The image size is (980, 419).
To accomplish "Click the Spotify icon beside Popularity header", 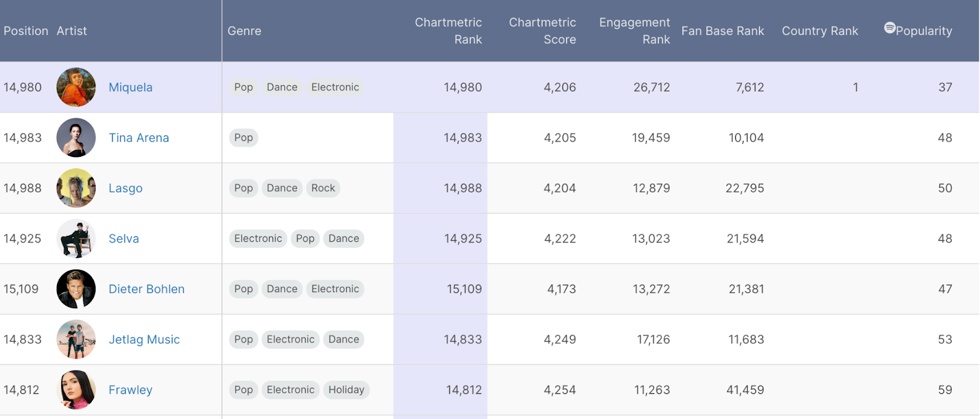I will [x=889, y=28].
